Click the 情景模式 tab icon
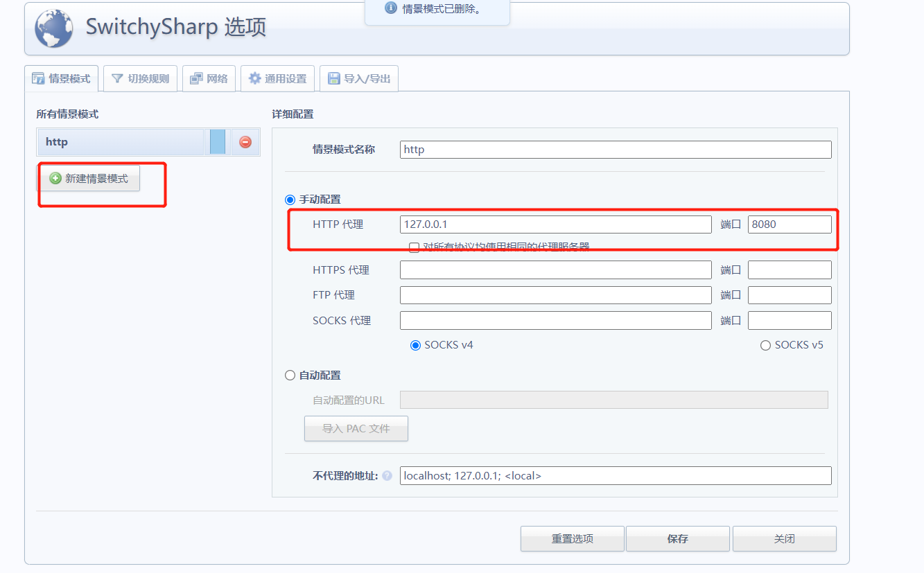 coord(37,78)
